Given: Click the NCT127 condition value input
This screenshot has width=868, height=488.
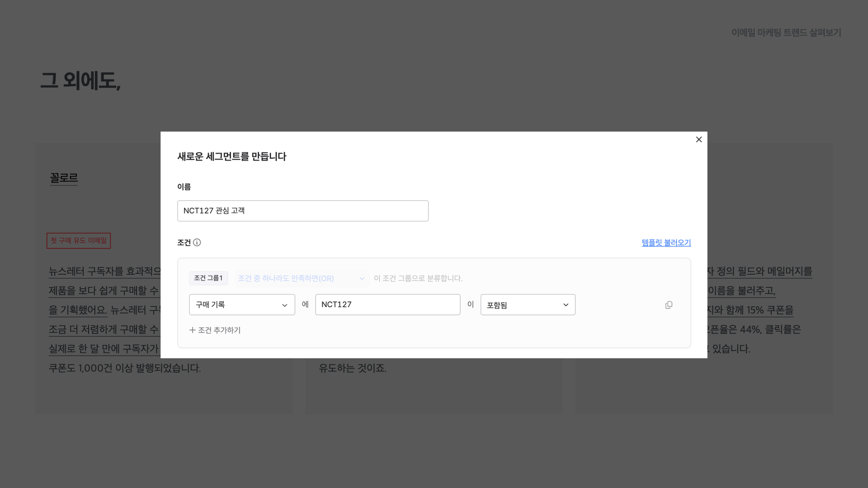Looking at the screenshot, I should click(x=387, y=305).
